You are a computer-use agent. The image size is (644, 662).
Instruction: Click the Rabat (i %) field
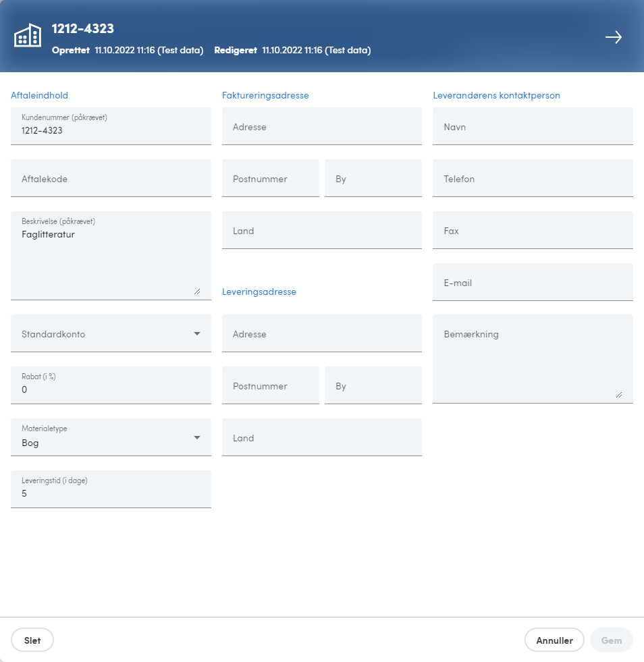click(111, 385)
